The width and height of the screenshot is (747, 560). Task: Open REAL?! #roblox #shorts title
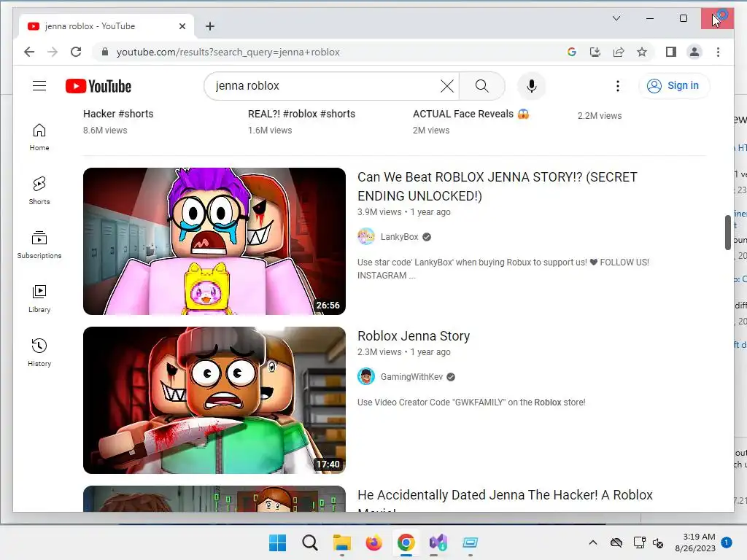(x=301, y=114)
